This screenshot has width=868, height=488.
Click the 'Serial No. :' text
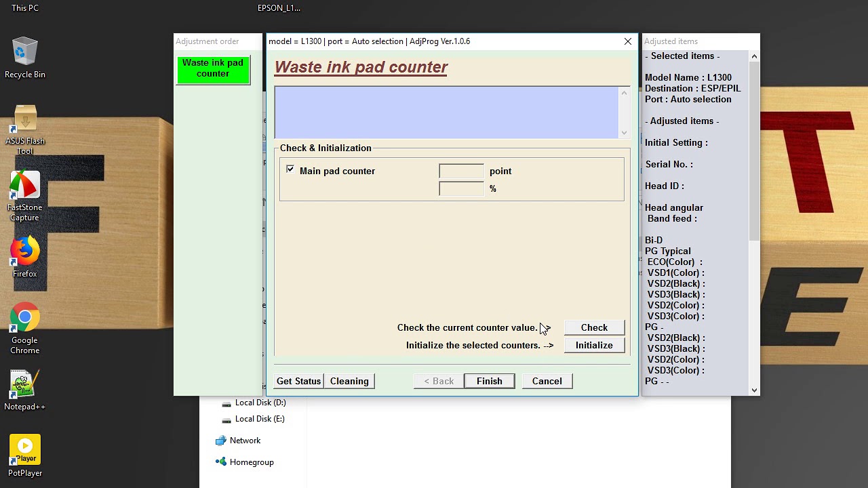pos(669,164)
